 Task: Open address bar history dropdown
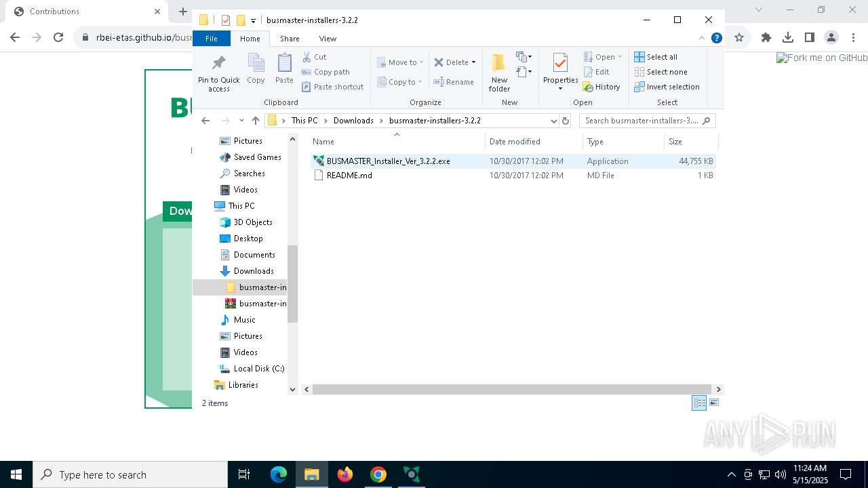[x=554, y=121]
